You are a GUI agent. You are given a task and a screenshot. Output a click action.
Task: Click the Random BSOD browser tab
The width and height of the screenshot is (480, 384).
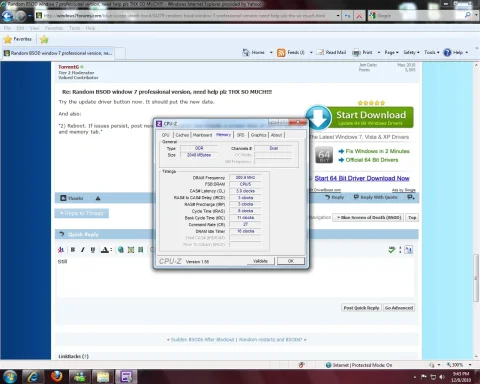tap(59, 53)
